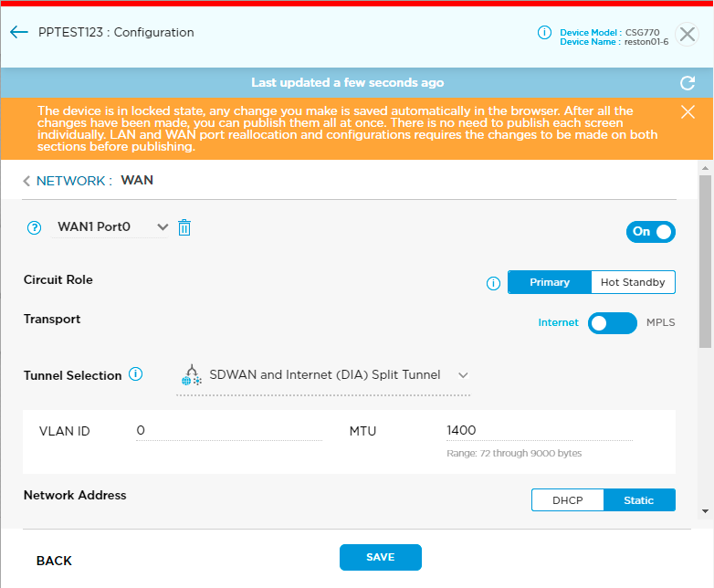The width and height of the screenshot is (714, 588).
Task: Click the NETWORK breadcrumb link
Action: pos(74,181)
